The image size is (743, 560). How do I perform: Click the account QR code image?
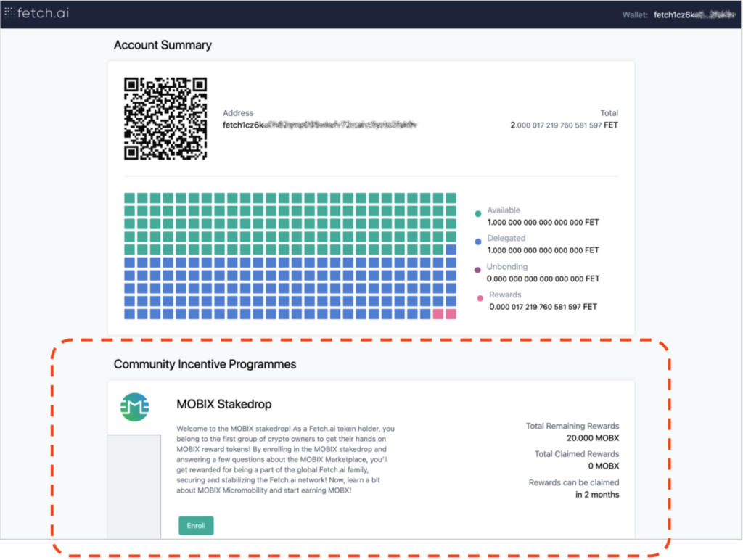pyautogui.click(x=165, y=118)
